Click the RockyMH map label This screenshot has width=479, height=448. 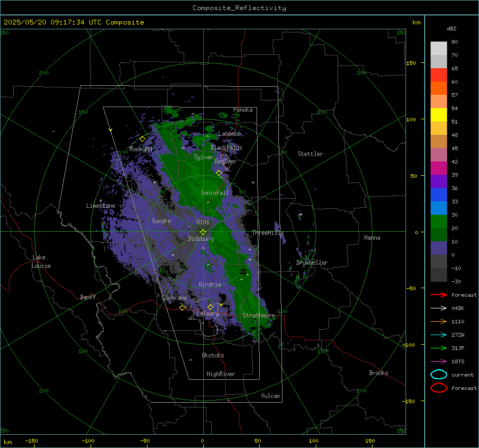click(141, 149)
